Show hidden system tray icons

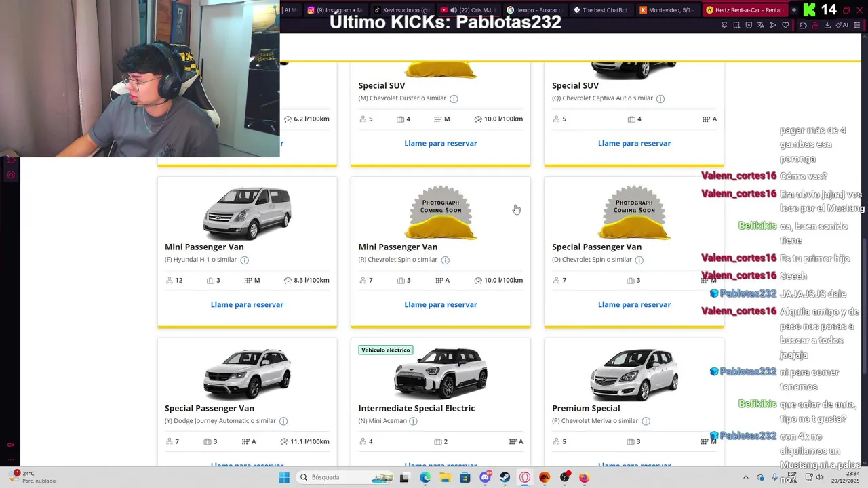(745, 477)
